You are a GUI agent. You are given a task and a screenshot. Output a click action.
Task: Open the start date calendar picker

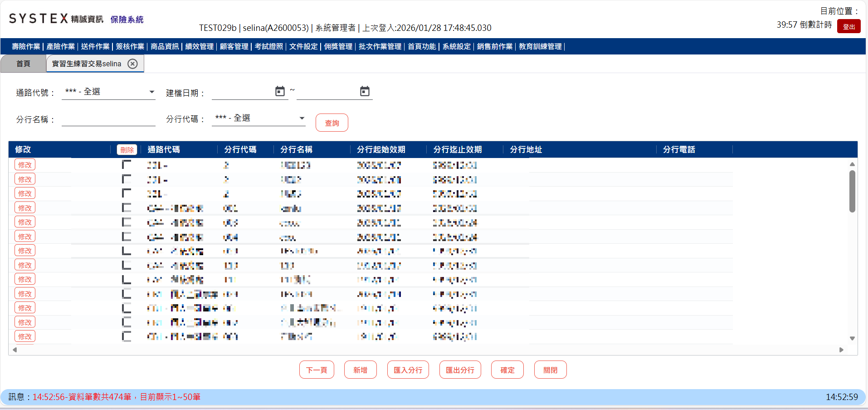pyautogui.click(x=280, y=91)
